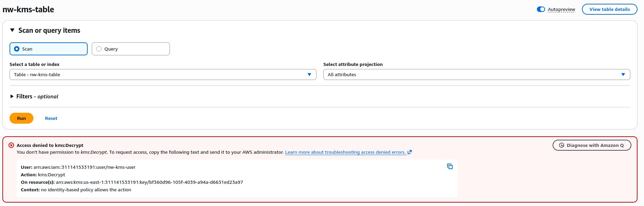Copy the access denied error details
This screenshot has width=644, height=206.
coord(450,166)
